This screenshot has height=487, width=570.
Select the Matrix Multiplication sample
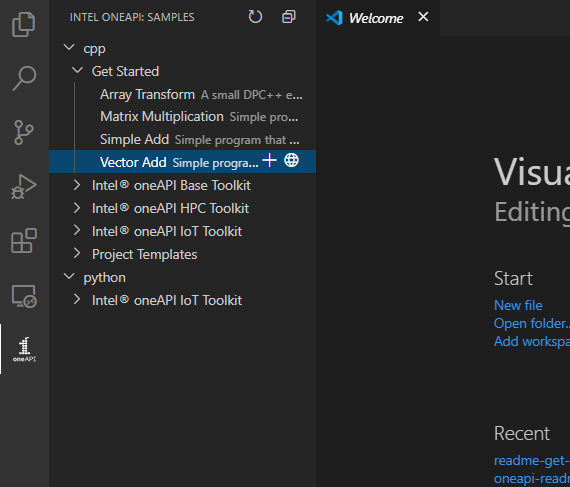[x=182, y=117]
